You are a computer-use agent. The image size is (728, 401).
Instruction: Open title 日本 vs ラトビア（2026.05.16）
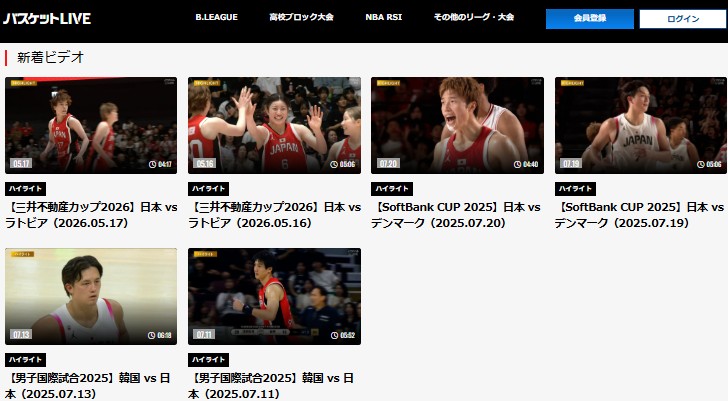click(274, 215)
